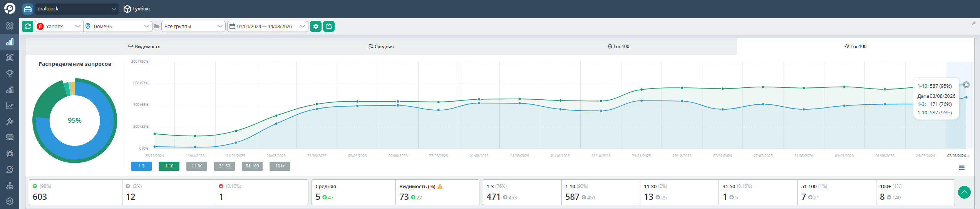Toggle the 1-3 series legend button
The image size is (980, 209).
[141, 166]
